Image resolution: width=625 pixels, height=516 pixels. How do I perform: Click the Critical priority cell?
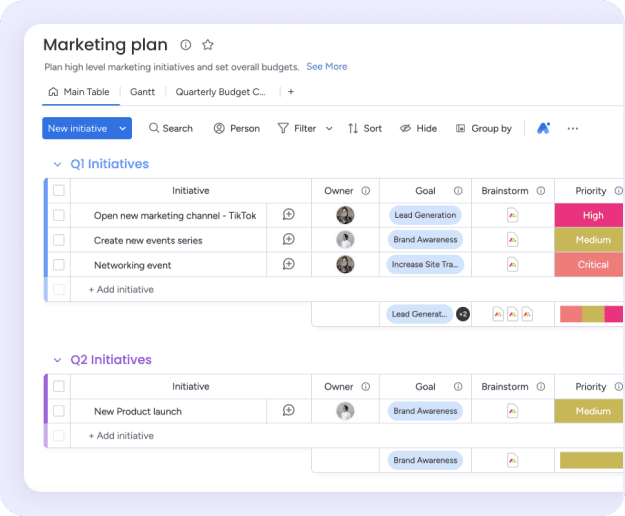click(592, 265)
